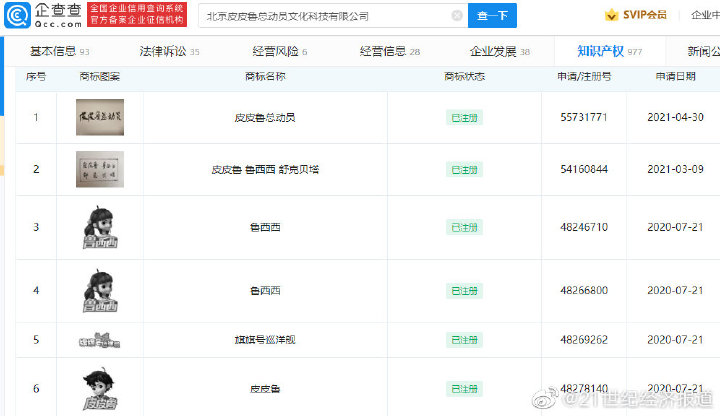Switch to the 企业发展 tab
Screen dimensions: 720x416
pos(500,51)
